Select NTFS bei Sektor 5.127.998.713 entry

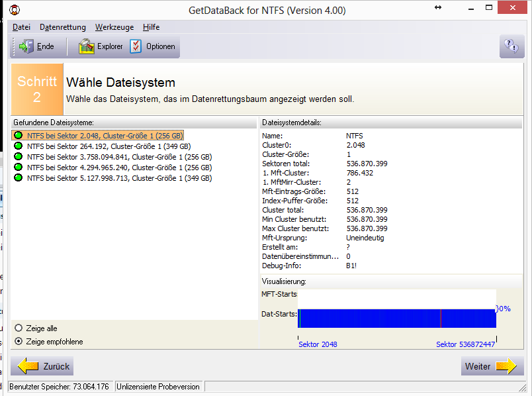coord(119,177)
